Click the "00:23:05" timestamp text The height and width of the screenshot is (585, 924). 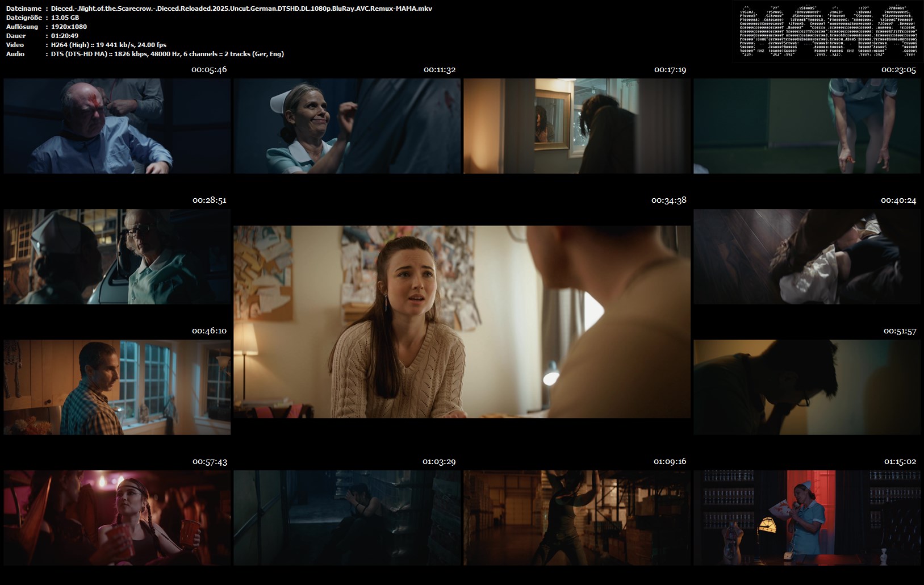(899, 70)
